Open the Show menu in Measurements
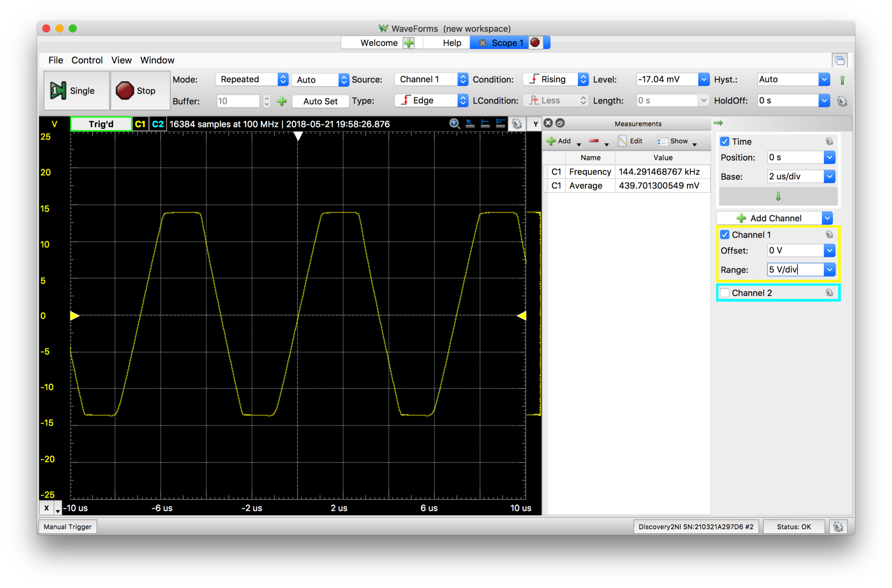The width and height of the screenshot is (892, 588). coord(677,141)
